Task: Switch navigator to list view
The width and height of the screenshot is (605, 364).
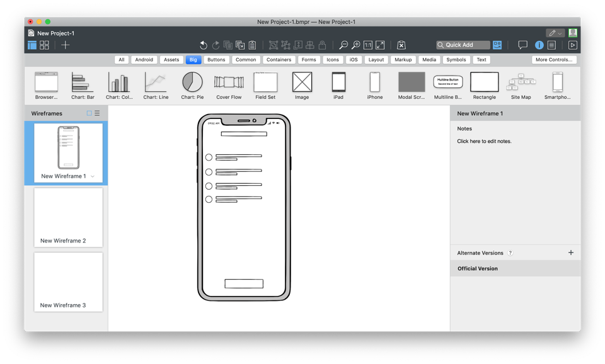Action: [x=97, y=113]
